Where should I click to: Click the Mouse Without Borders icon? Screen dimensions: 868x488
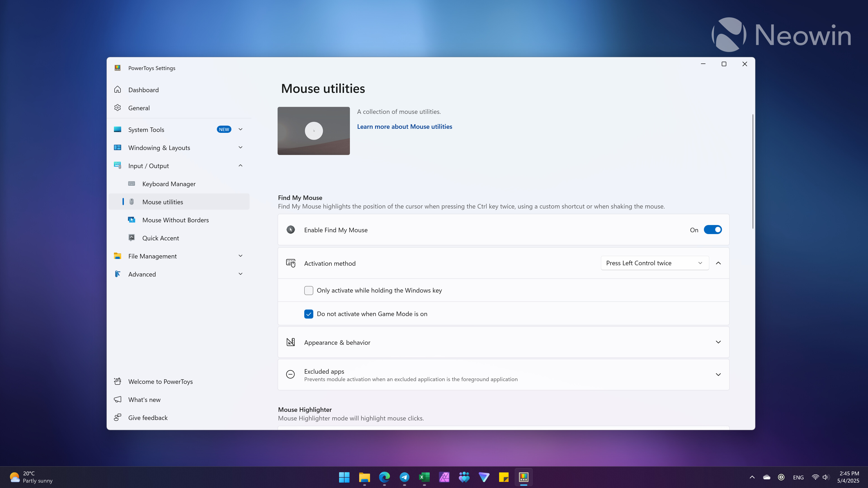point(131,220)
